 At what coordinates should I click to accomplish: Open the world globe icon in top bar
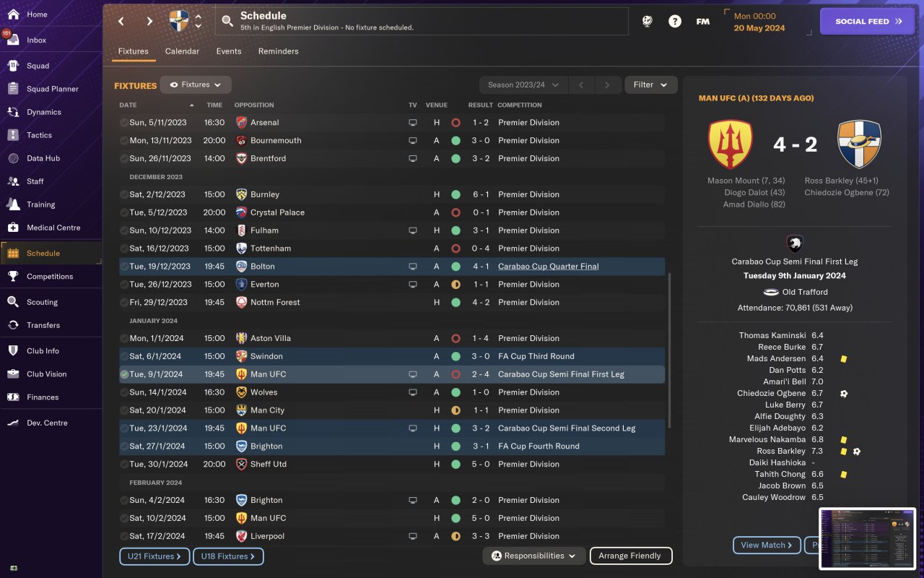[647, 22]
